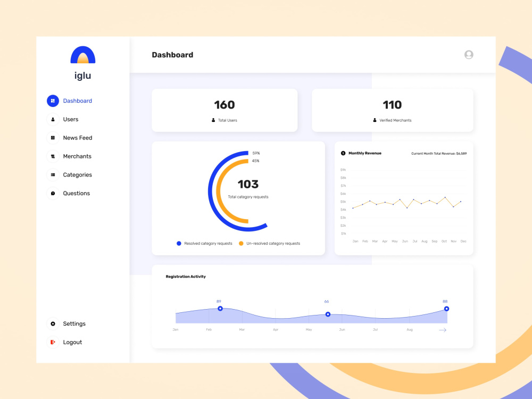This screenshot has width=532, height=399.
Task: Click the Registration Activity next arrow
Action: point(443,330)
